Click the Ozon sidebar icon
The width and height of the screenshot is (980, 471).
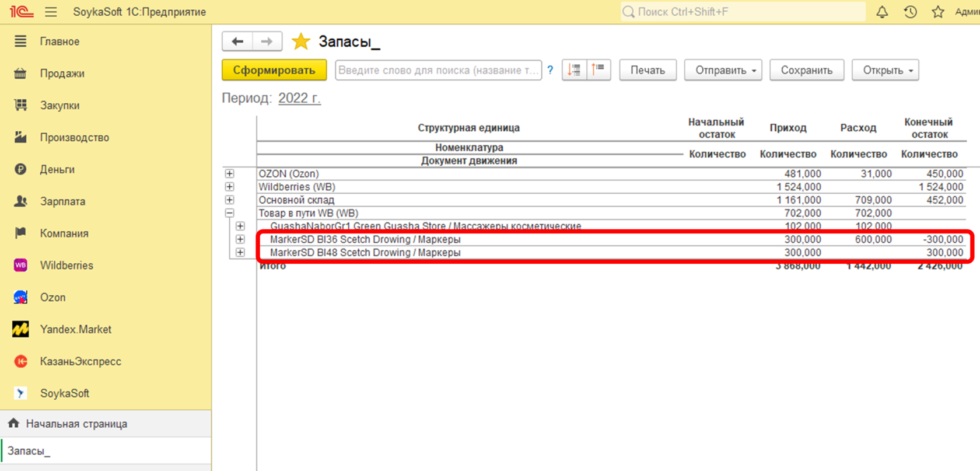[20, 297]
